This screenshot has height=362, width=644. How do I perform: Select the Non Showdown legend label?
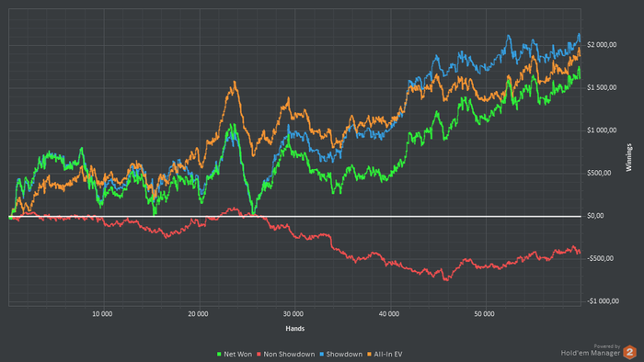[x=289, y=355]
